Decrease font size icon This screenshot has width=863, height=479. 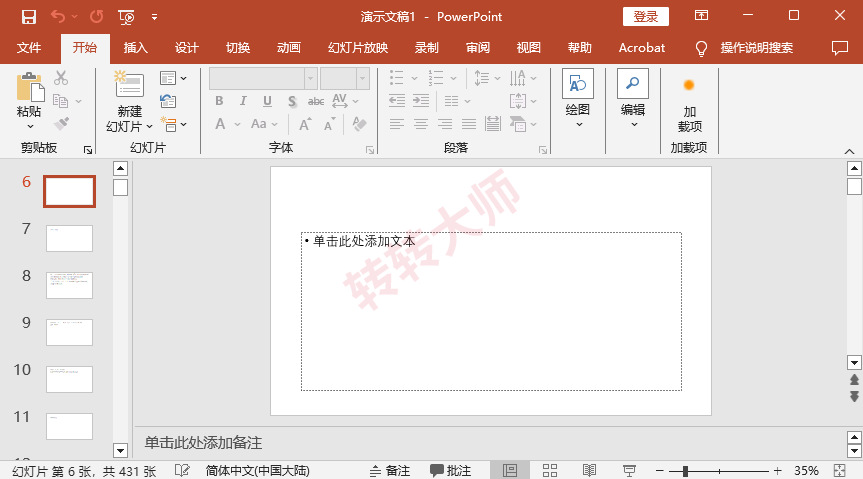pos(329,124)
